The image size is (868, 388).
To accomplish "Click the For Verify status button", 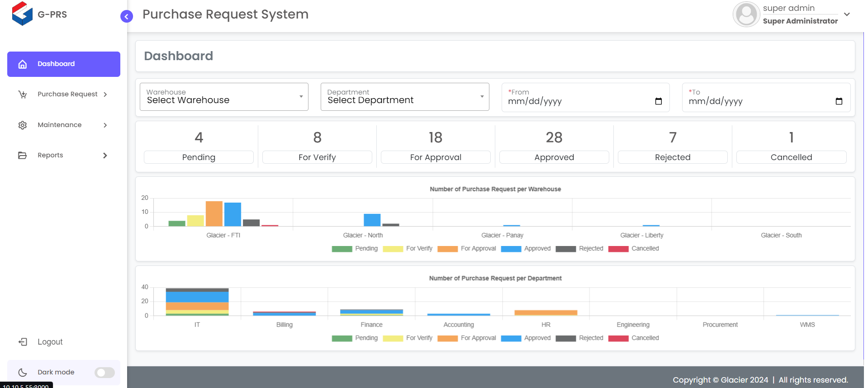I will click(x=317, y=157).
